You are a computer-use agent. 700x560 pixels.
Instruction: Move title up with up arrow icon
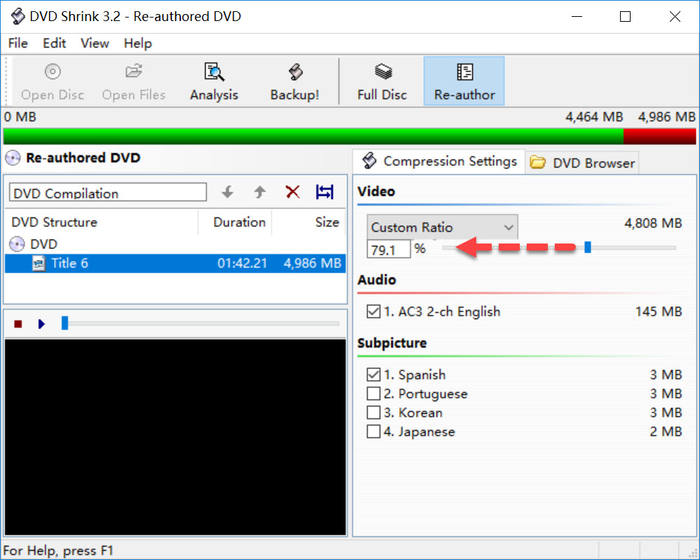pos(260,192)
